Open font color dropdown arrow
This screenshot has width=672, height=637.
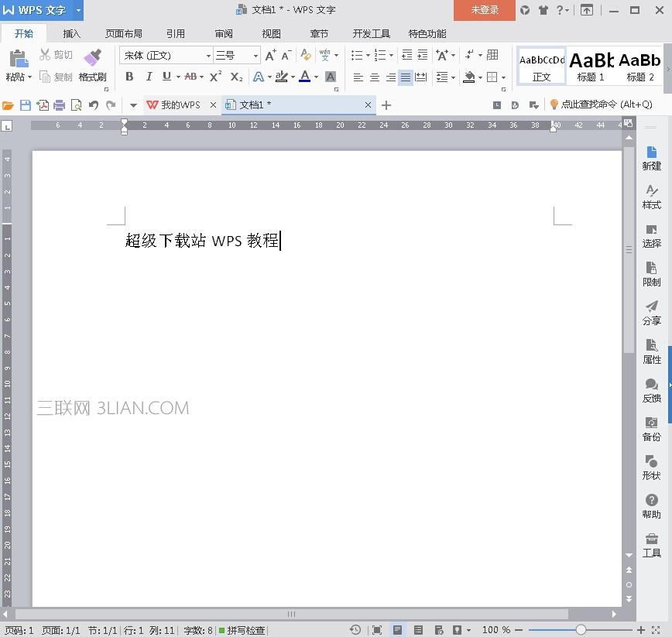pyautogui.click(x=317, y=77)
